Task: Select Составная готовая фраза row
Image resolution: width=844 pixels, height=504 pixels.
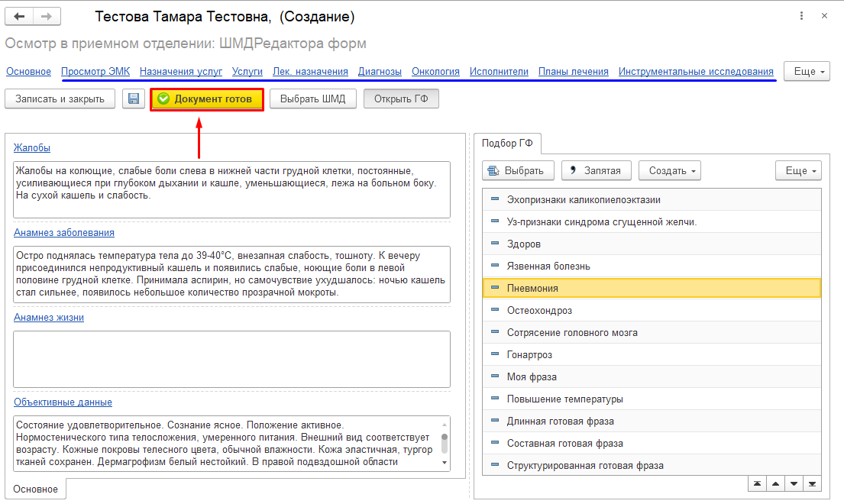Action: click(652, 443)
